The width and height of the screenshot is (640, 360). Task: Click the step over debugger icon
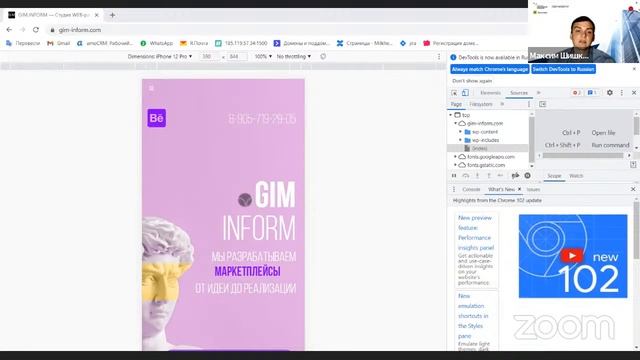coord(466,176)
